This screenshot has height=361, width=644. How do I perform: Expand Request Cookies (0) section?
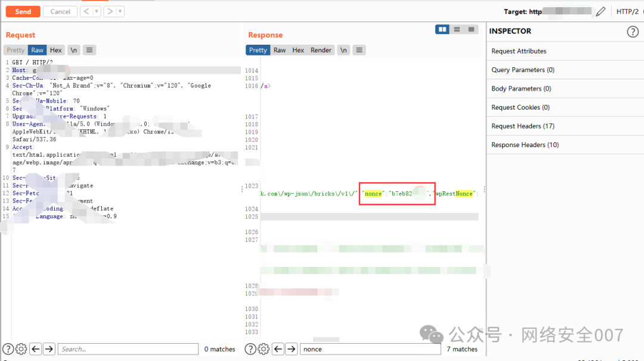coord(565,107)
